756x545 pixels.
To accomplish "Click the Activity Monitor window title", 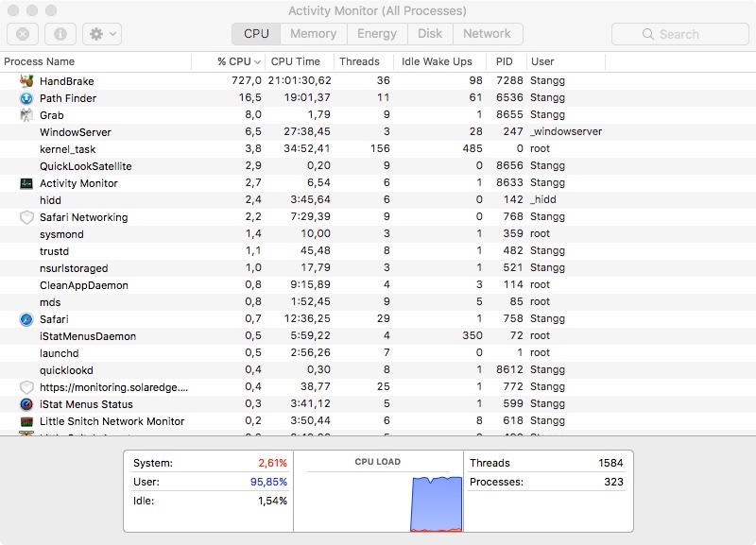I will tap(377, 10).
